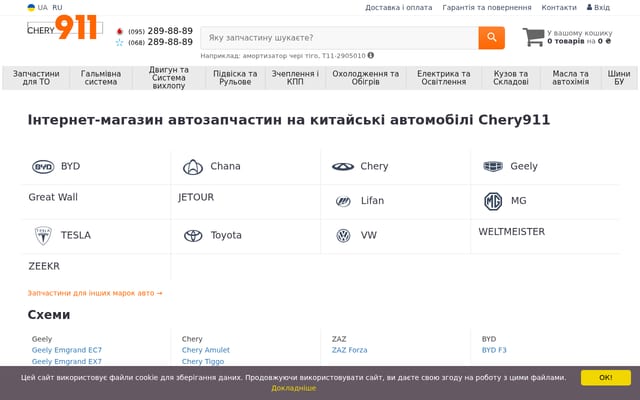Open ZAZ Forza scheme
640x400 pixels.
pos(349,350)
